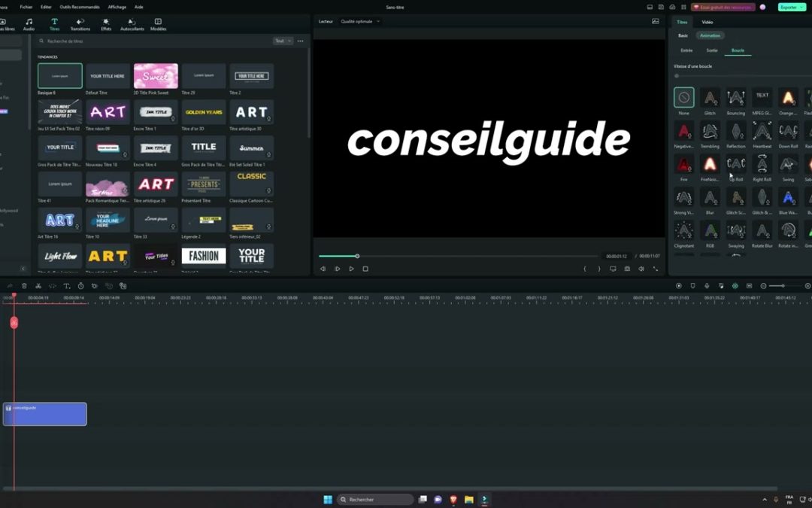Open the Audio media tab
Viewport: 812px width, 508px height.
point(29,24)
